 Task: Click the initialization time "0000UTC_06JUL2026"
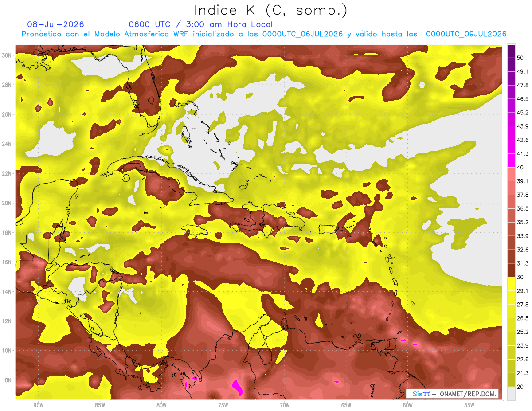point(303,34)
